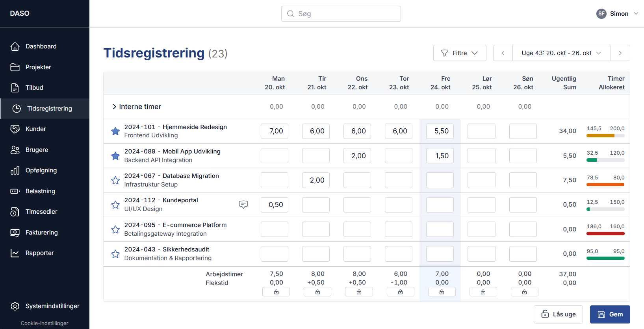
Task: Favorite the Database Migration project star
Action: pos(115,180)
